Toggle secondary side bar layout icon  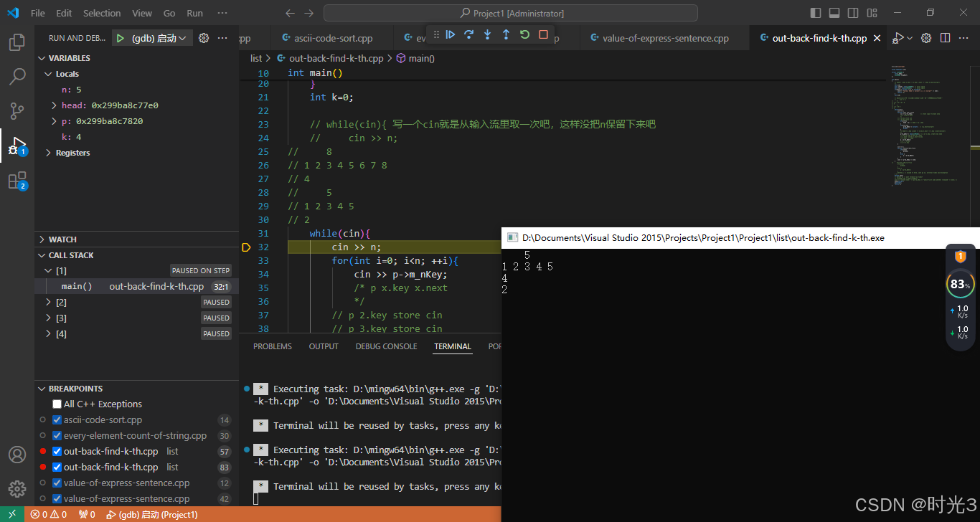[x=853, y=13]
